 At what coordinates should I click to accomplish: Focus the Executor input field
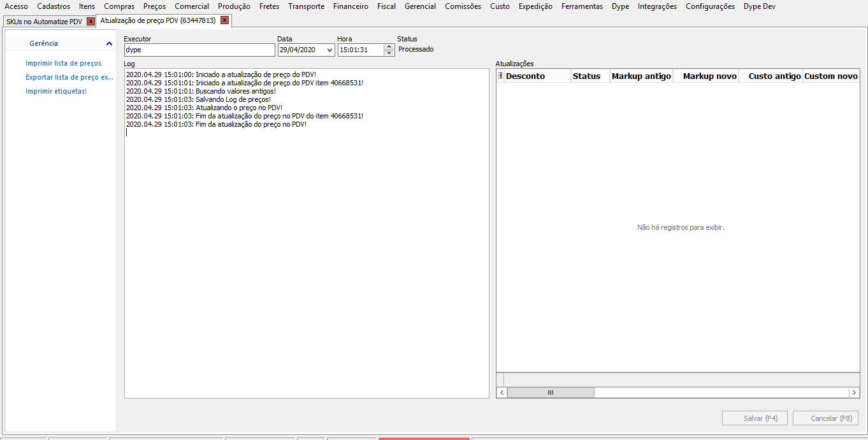pyautogui.click(x=199, y=50)
